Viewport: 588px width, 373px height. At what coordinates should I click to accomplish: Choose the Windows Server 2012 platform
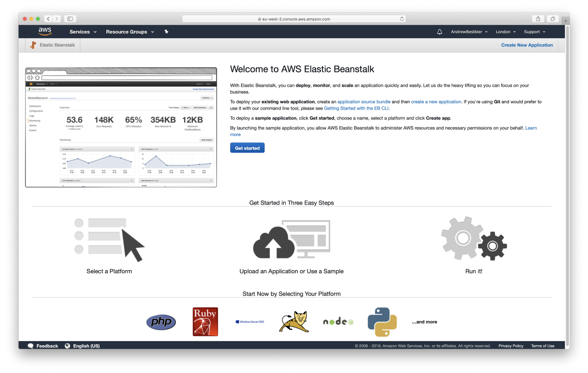coord(250,322)
